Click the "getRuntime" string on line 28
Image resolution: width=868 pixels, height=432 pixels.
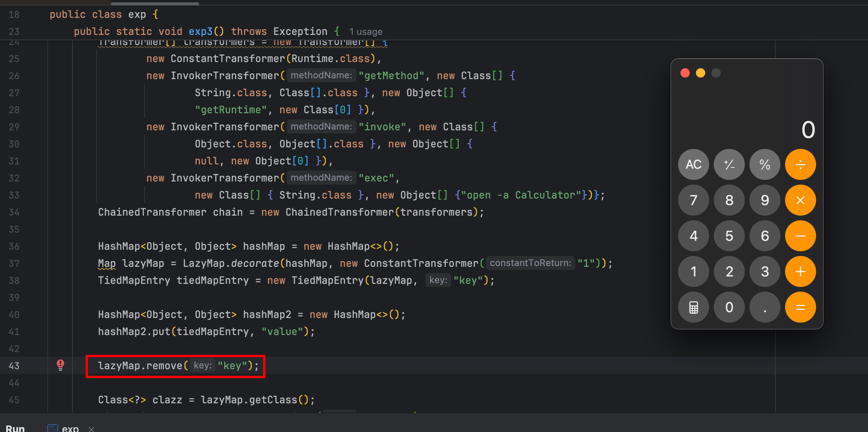pos(231,110)
